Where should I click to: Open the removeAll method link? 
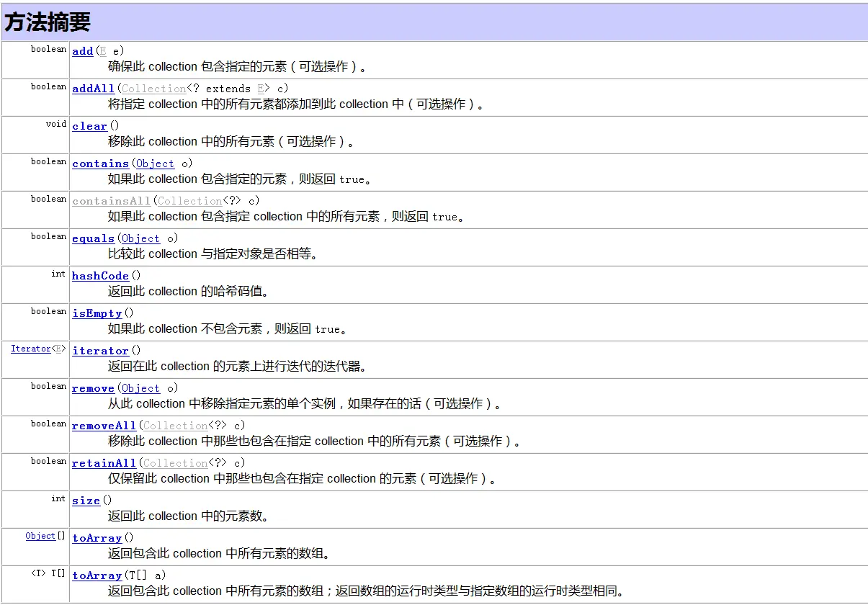pos(104,426)
